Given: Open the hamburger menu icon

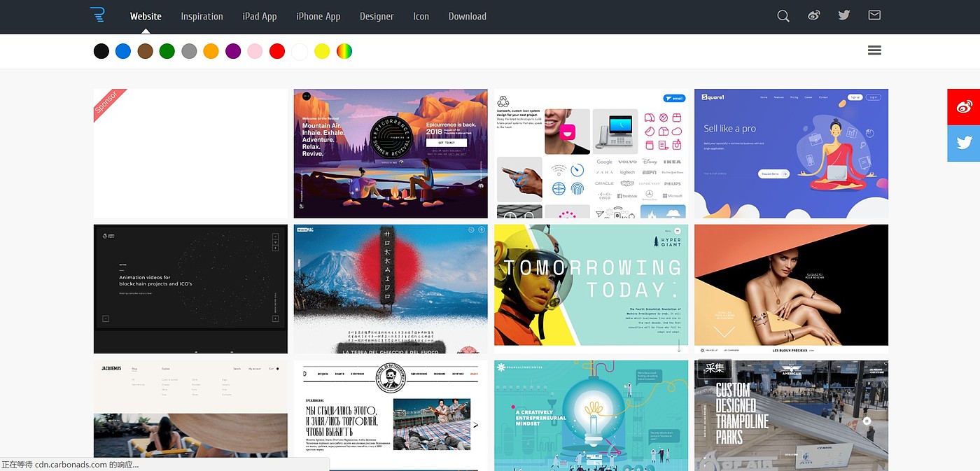Looking at the screenshot, I should click(874, 50).
